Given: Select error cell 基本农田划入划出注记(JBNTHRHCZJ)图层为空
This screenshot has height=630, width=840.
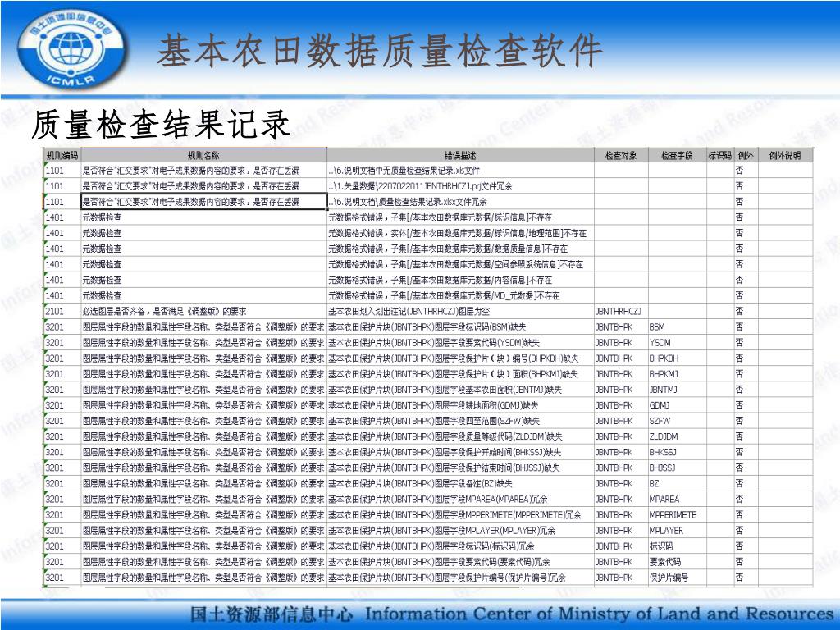Looking at the screenshot, I should tap(460, 311).
